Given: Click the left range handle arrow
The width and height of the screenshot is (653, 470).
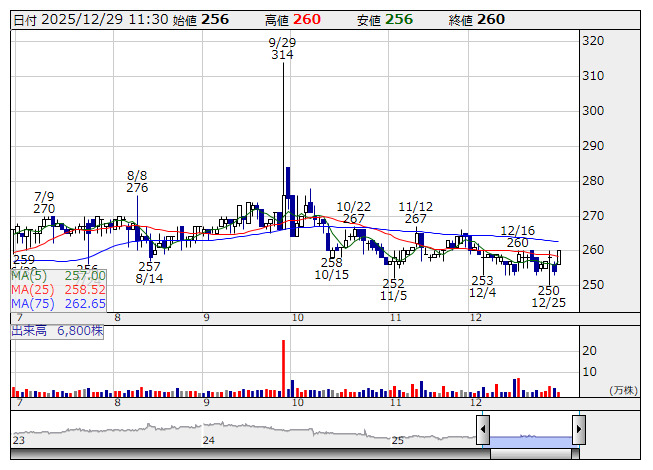Looking at the screenshot, I should 483,430.
